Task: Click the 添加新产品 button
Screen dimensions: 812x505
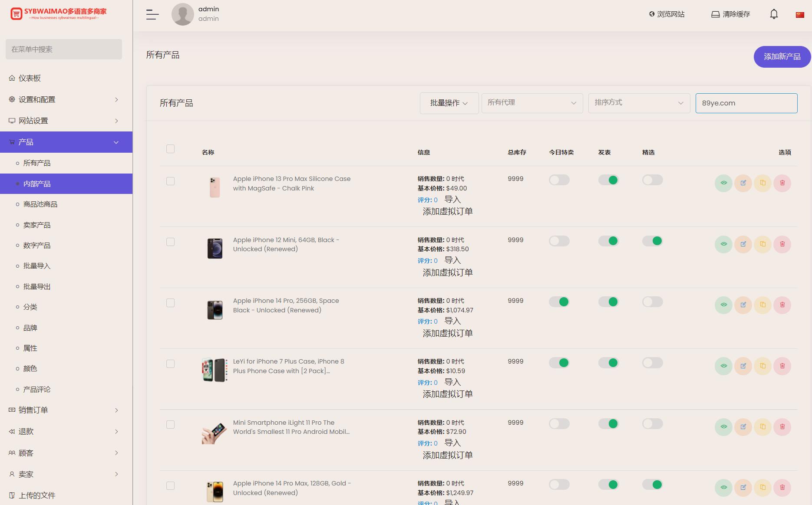Action: (782, 57)
